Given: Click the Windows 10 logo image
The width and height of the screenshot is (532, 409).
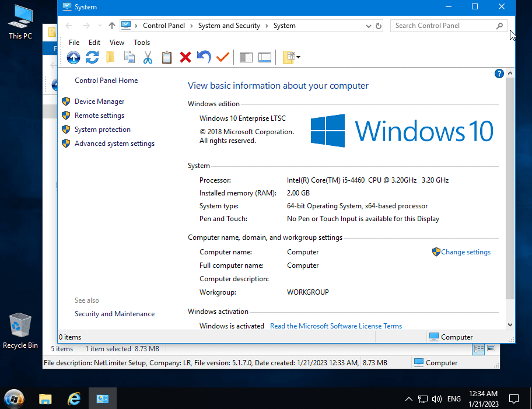Looking at the screenshot, I should pos(402,131).
